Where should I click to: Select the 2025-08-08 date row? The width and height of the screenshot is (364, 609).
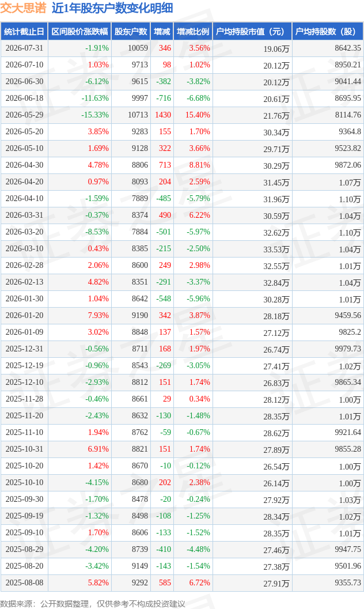click(182, 582)
